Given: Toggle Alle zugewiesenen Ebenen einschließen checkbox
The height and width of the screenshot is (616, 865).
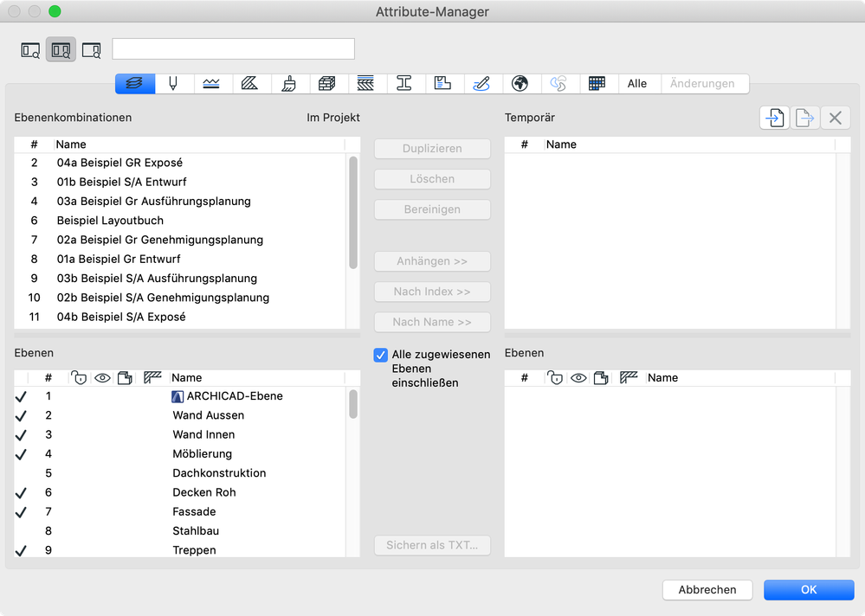Looking at the screenshot, I should (x=381, y=355).
